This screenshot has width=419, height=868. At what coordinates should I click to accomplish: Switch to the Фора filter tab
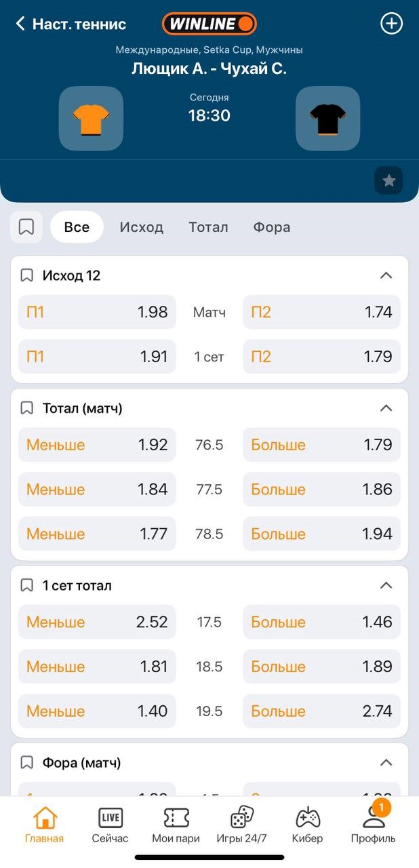272,227
